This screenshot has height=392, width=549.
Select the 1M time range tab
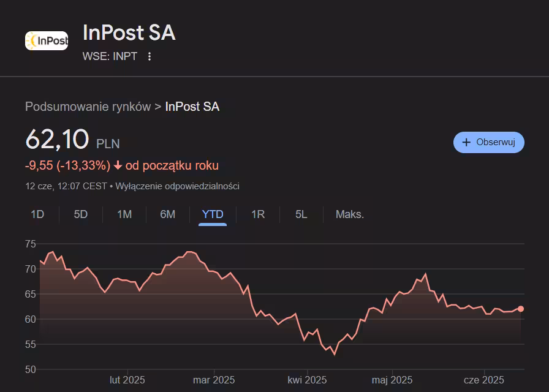pyautogui.click(x=124, y=214)
